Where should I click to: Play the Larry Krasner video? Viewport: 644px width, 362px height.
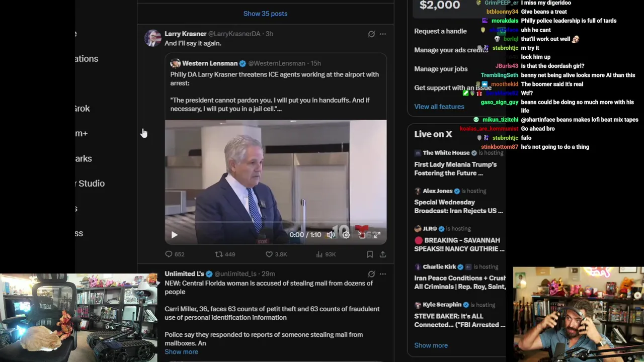174,235
